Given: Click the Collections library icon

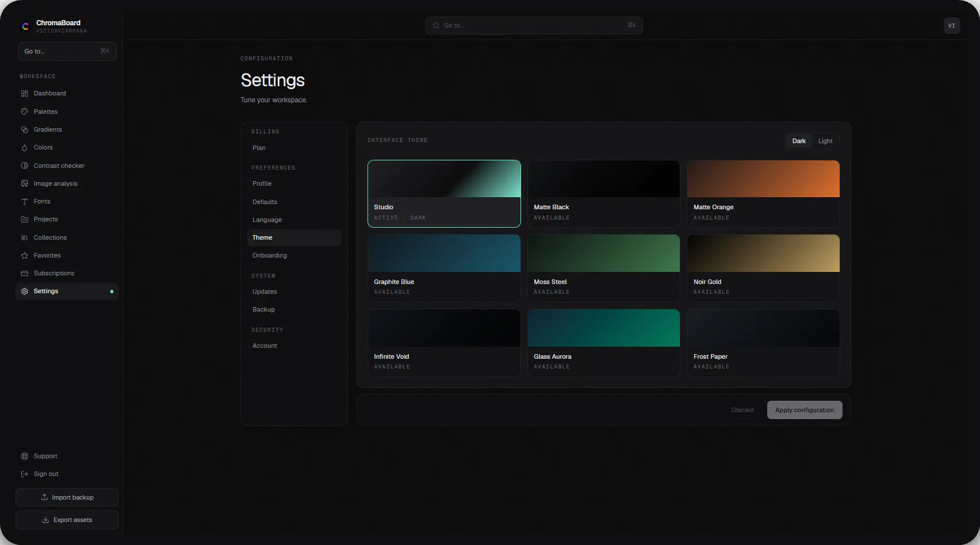Looking at the screenshot, I should tap(24, 237).
